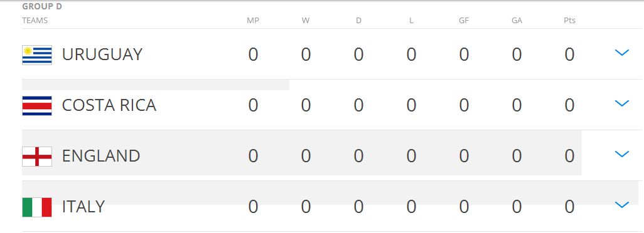Expand the Uruguay row chevron
Screen dimensions: 644x233
(x=622, y=53)
